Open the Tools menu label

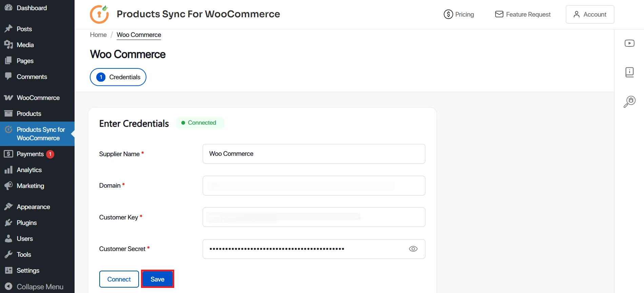pyautogui.click(x=24, y=255)
